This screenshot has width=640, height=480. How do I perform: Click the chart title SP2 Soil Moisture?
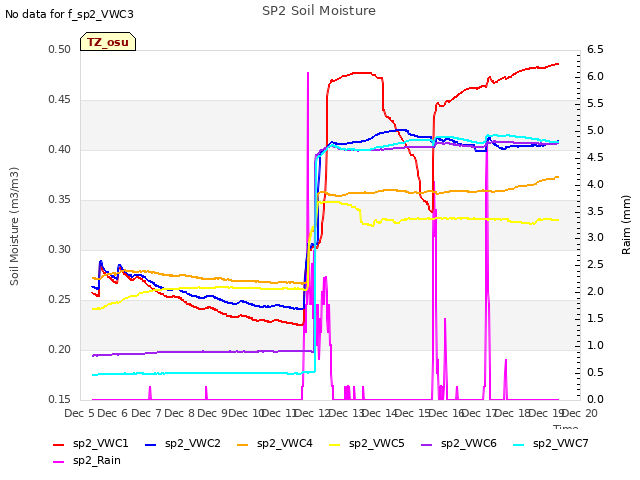(319, 11)
